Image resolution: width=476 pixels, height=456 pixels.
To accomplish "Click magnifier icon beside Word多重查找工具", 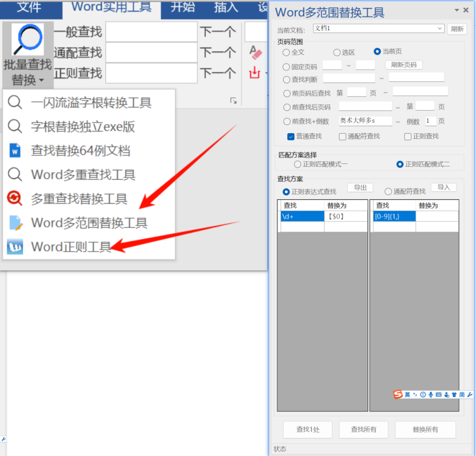I will (x=15, y=175).
